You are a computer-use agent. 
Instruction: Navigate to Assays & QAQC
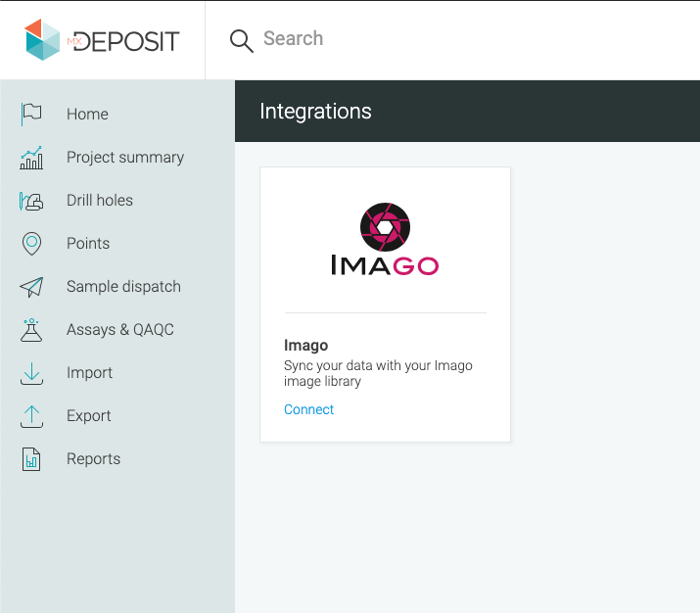click(120, 329)
